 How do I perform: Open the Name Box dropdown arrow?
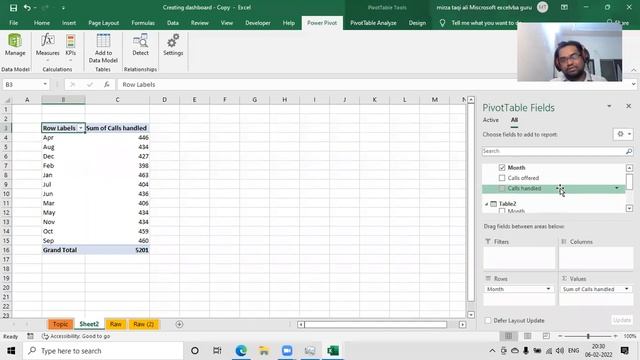(x=45, y=84)
